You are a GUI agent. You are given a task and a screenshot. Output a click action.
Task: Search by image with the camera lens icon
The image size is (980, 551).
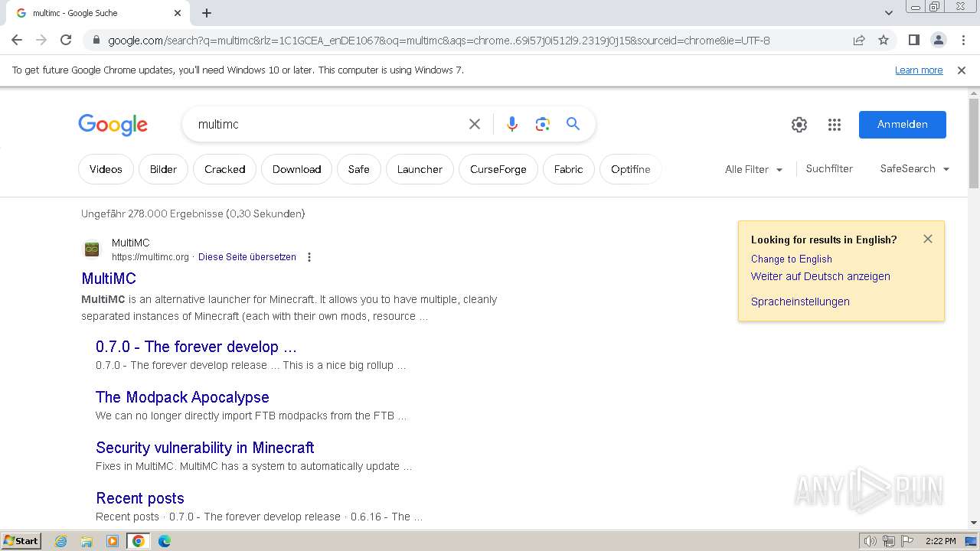543,124
